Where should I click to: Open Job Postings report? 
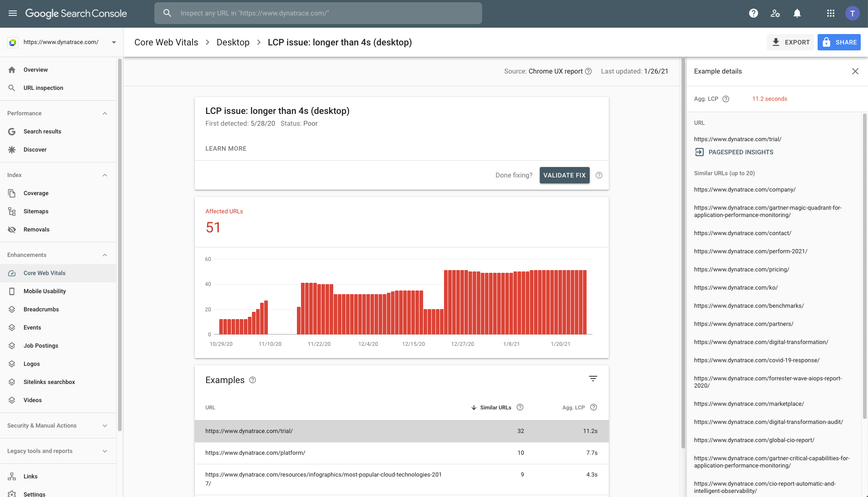click(x=58, y=346)
